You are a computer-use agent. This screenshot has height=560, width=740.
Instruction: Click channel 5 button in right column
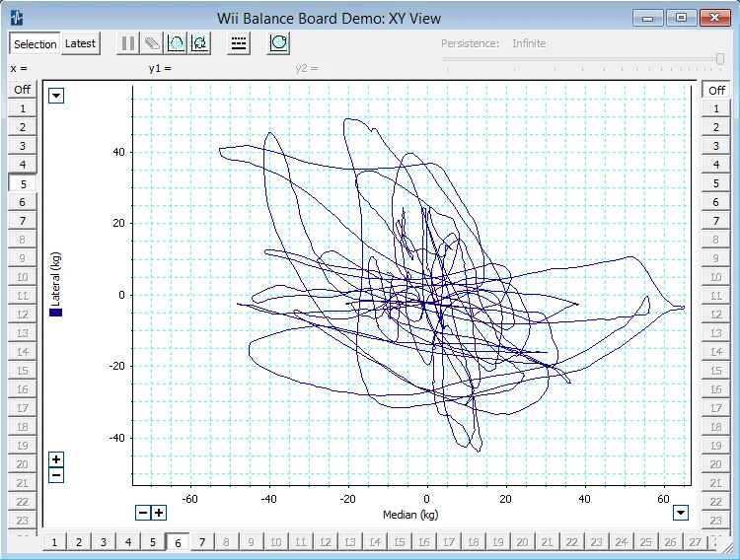716,183
